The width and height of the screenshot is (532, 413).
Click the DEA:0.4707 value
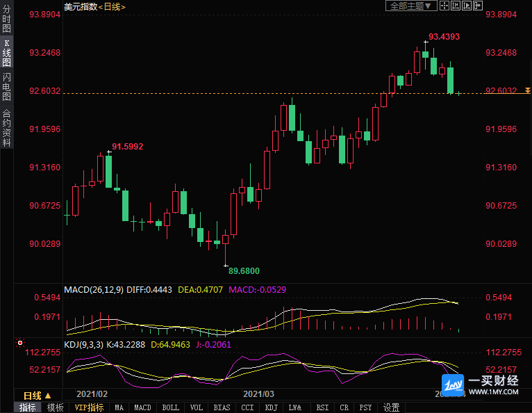pyautogui.click(x=200, y=290)
